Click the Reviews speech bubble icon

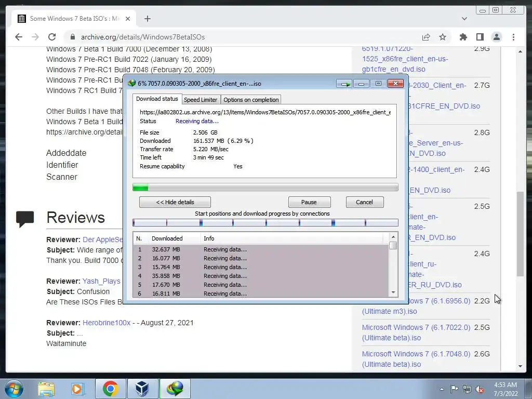point(25,219)
